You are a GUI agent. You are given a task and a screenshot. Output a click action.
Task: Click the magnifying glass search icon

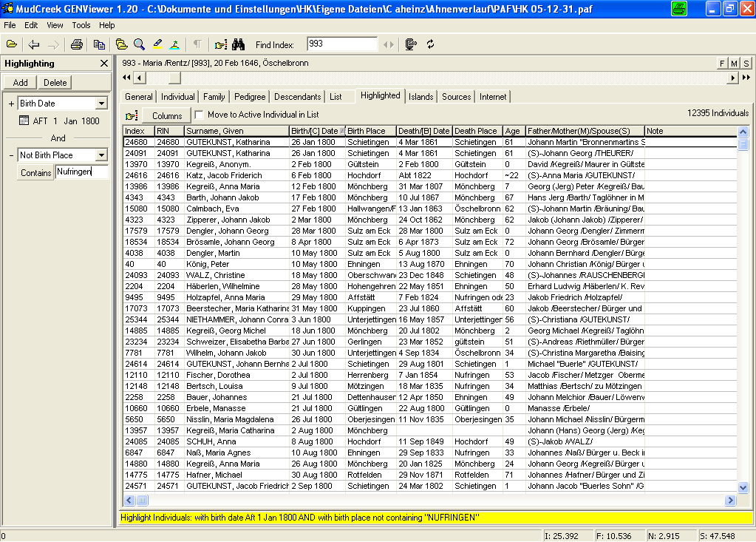pos(139,44)
